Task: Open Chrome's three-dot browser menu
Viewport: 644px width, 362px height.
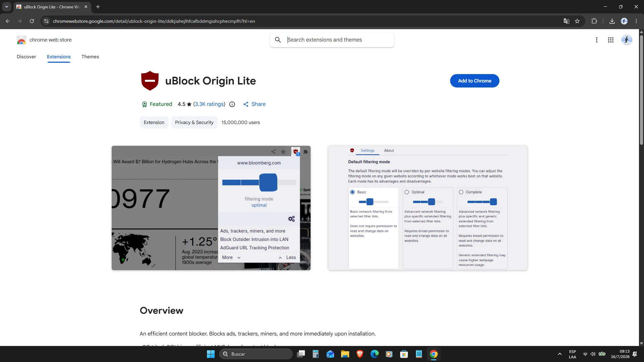Action: coord(636,21)
